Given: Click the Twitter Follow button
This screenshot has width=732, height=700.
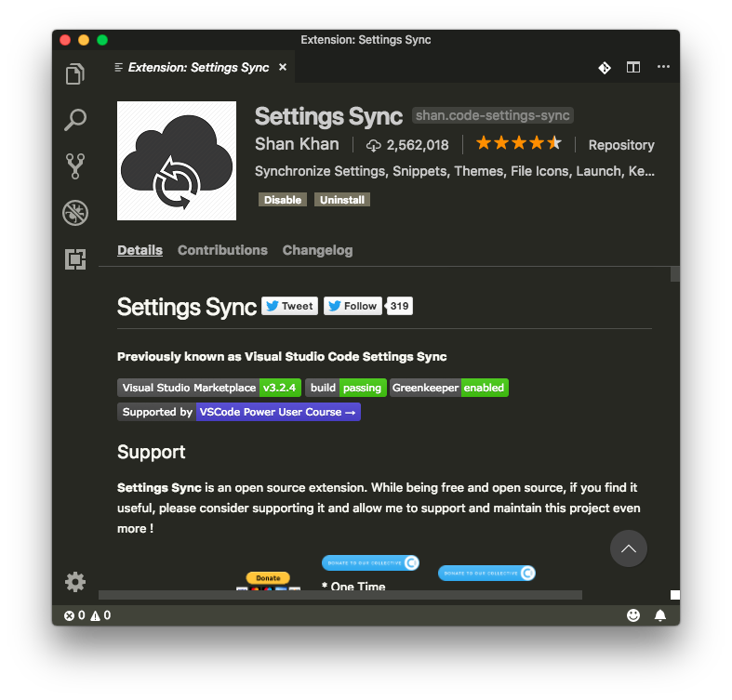Looking at the screenshot, I should coord(353,306).
